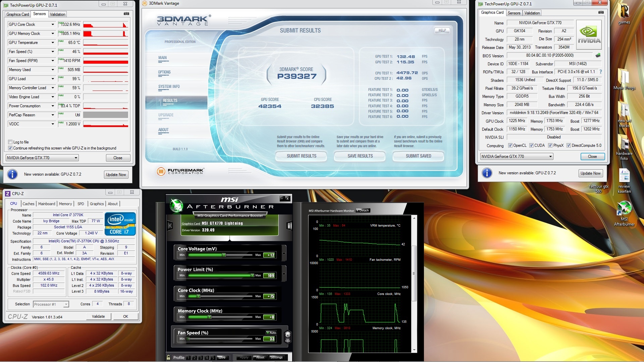The image size is (644, 362).
Task: Click the Futuremark logo in 3DMark Vantage
Action: point(180,171)
